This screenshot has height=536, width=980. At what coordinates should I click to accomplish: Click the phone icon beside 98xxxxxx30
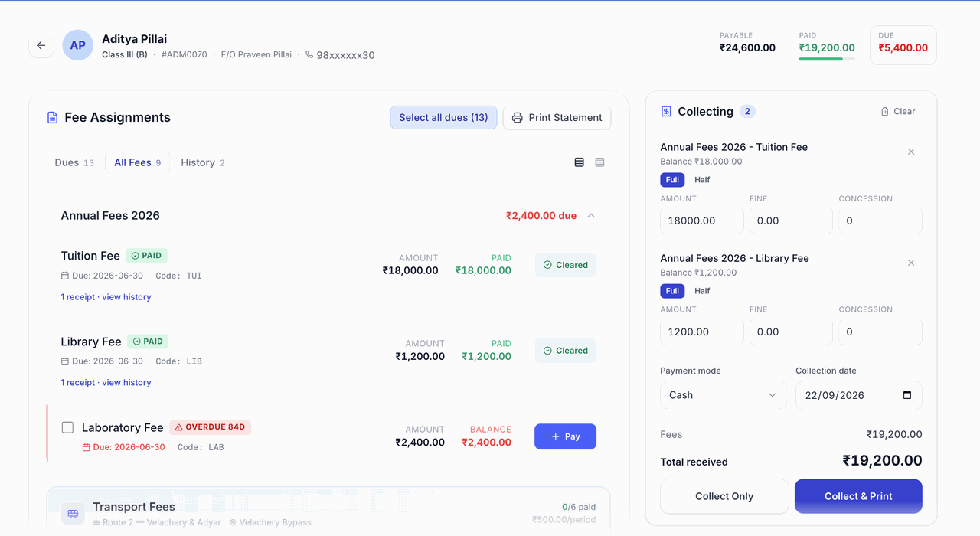point(309,54)
